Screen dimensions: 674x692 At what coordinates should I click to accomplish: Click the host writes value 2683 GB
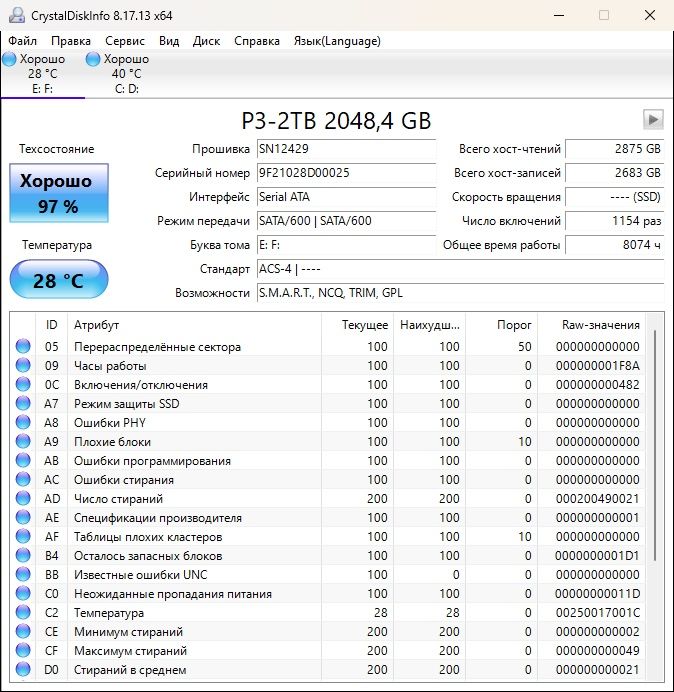[x=614, y=173]
